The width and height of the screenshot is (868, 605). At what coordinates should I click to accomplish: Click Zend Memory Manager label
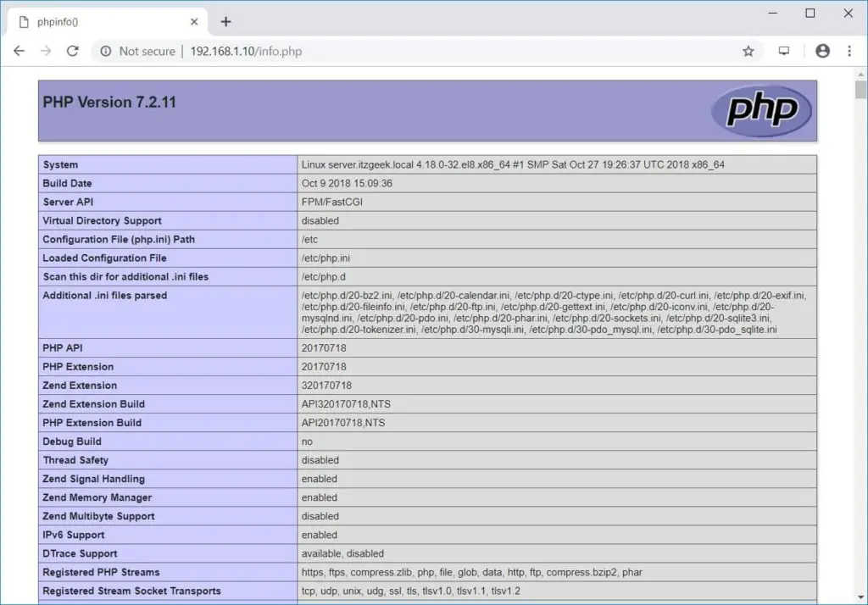click(97, 497)
